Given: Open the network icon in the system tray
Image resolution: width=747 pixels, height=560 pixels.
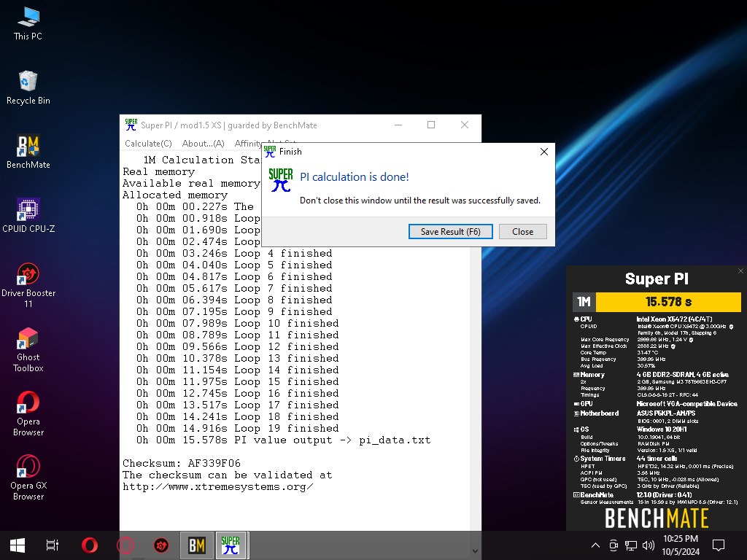Looking at the screenshot, I should tap(631, 545).
